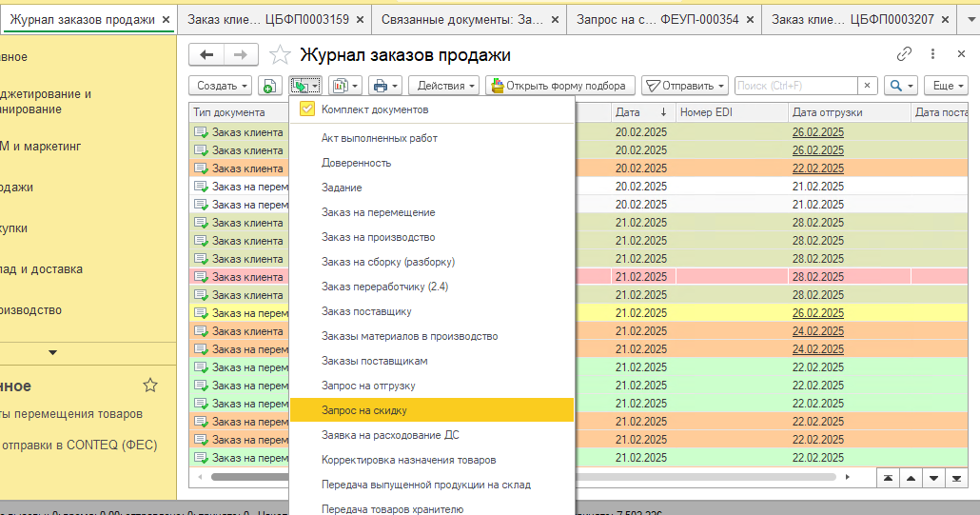The image size is (980, 515).
Task: Click into the Поиск search field
Action: point(796,86)
